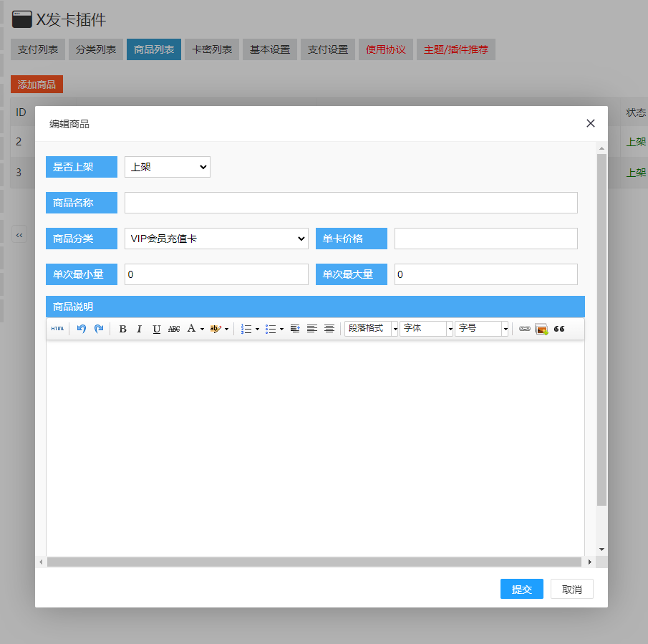
Task: Open the 商品列表 tab
Action: click(154, 49)
